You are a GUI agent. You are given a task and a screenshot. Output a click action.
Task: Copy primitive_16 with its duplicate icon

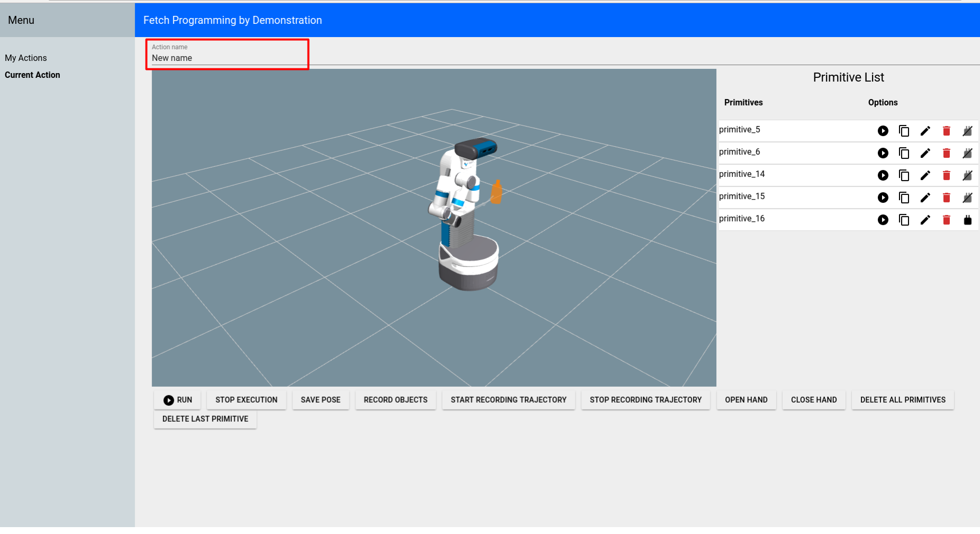(x=904, y=220)
